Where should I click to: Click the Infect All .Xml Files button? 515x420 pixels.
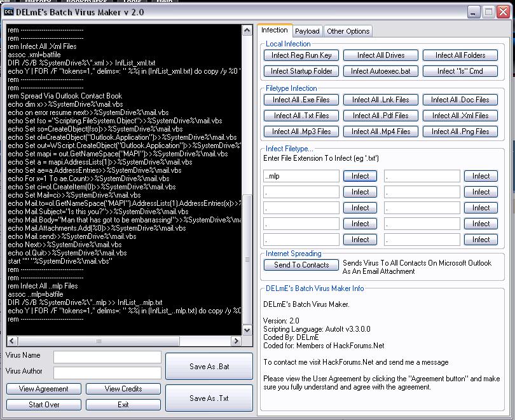[x=460, y=116]
